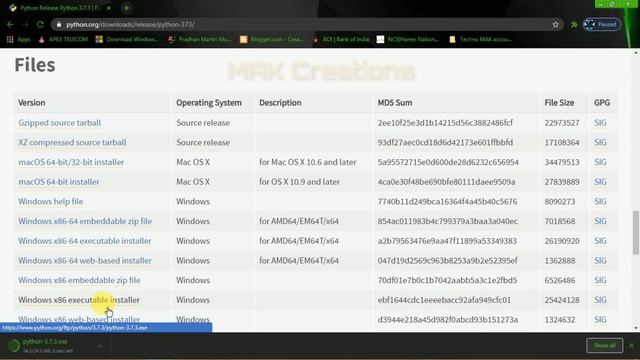Reload the page with refresh icon
This screenshot has width=640, height=360.
point(40,24)
